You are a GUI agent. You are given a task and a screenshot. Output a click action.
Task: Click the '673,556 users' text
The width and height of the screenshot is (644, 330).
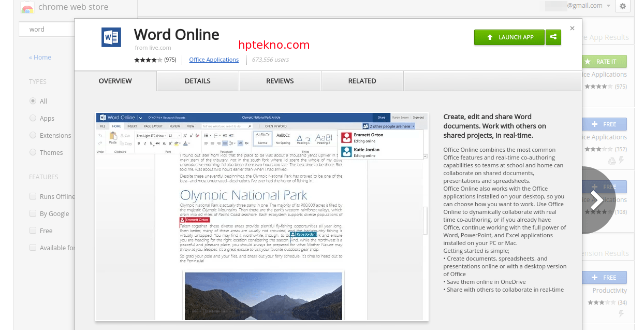pos(270,60)
